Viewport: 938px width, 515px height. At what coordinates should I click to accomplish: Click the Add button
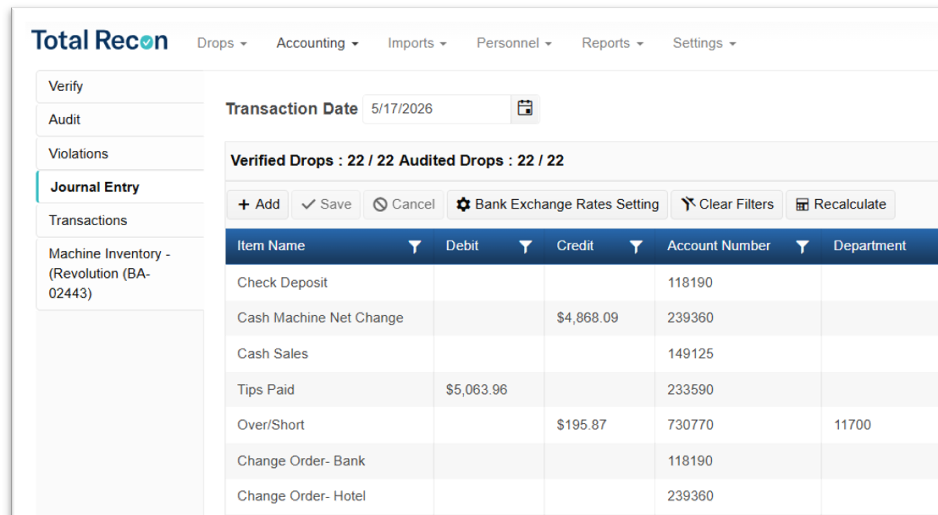pos(258,205)
